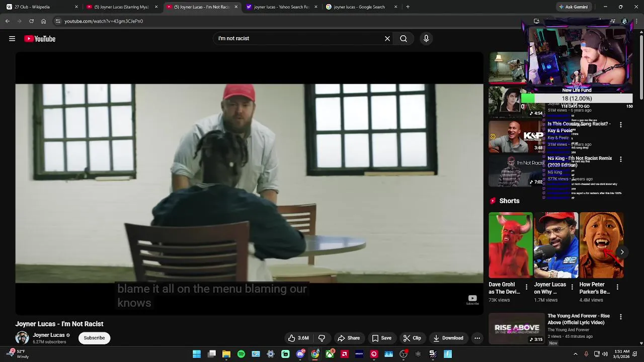Open the Joyner Lucas channel name link
The height and width of the screenshot is (362, 644).
pyautogui.click(x=49, y=335)
